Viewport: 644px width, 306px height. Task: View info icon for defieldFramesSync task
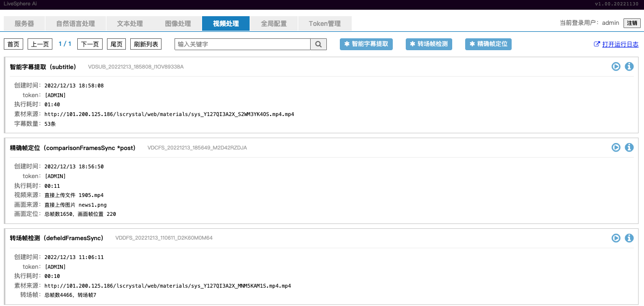(629, 238)
